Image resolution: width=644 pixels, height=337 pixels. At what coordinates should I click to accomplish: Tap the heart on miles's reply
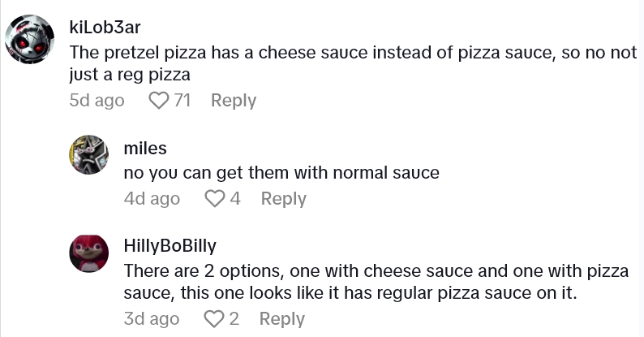click(x=214, y=199)
